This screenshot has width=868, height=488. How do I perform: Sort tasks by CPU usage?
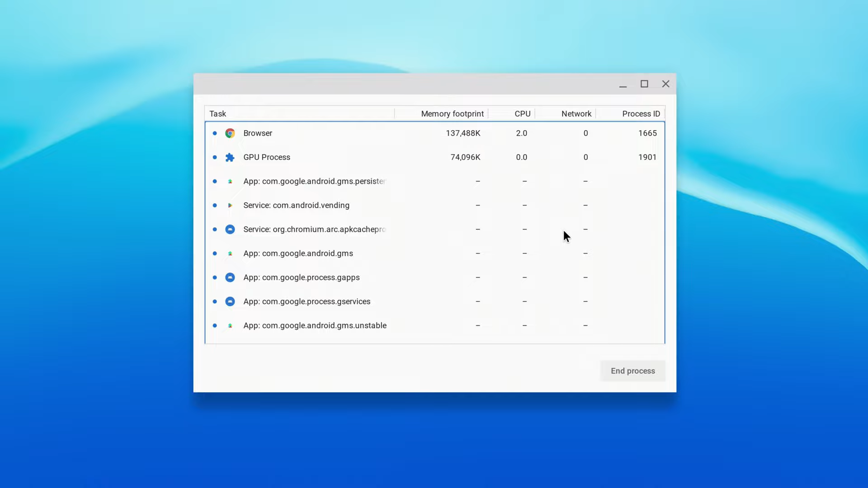[522, 113]
